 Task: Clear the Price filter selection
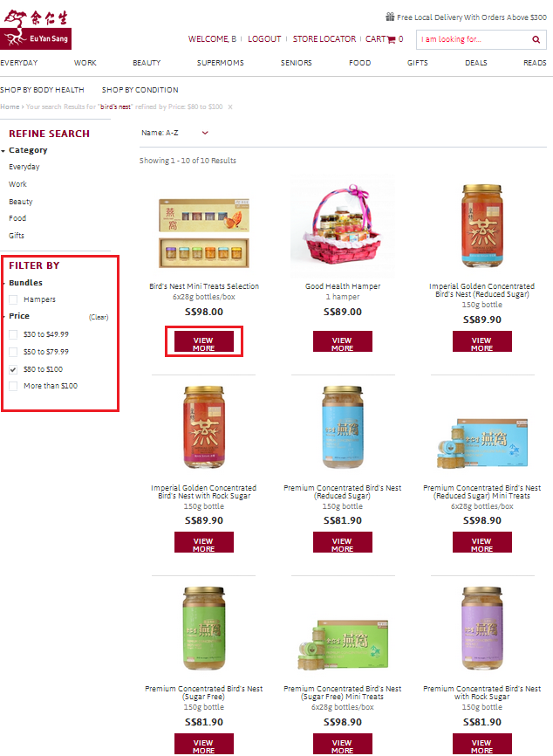pos(99,317)
